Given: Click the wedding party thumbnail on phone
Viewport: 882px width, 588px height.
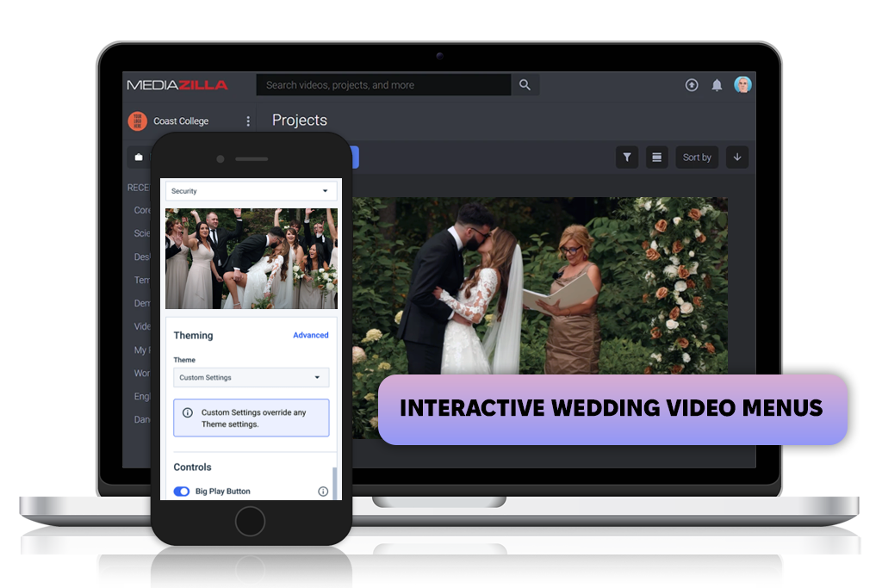Looking at the screenshot, I should click(x=251, y=258).
